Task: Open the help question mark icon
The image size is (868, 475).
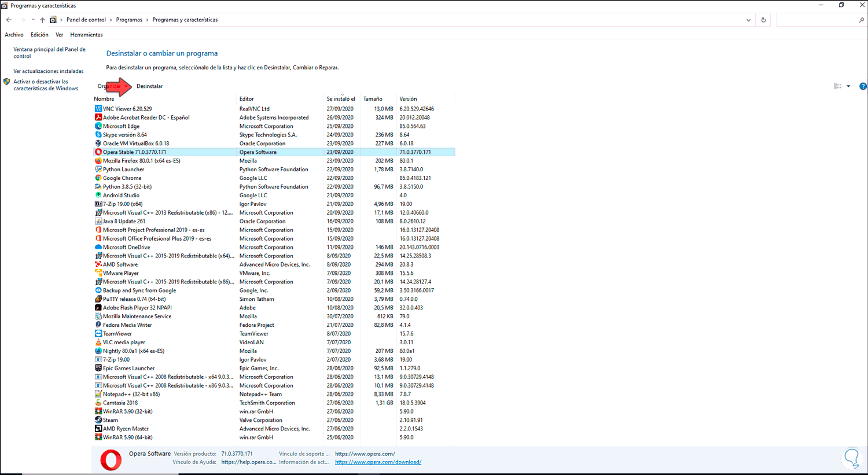Action: click(x=863, y=86)
